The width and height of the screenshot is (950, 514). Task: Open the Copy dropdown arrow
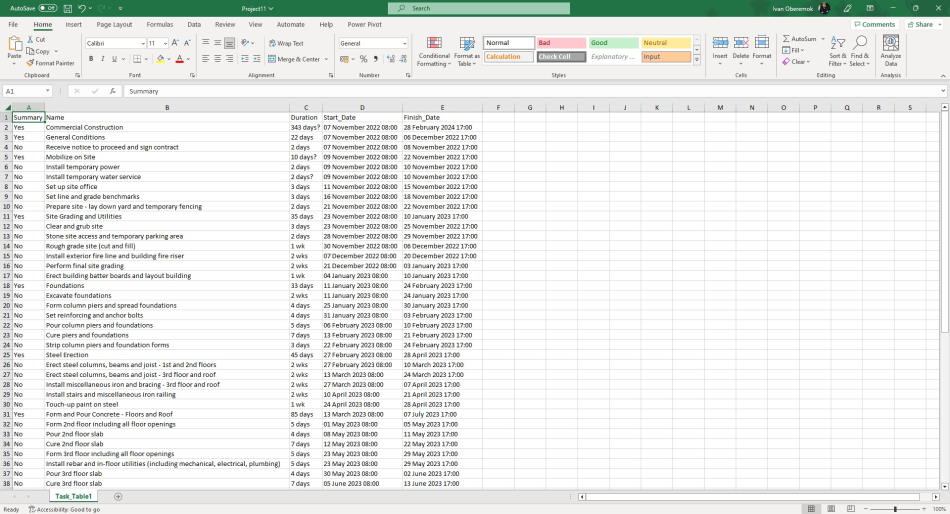pos(56,52)
